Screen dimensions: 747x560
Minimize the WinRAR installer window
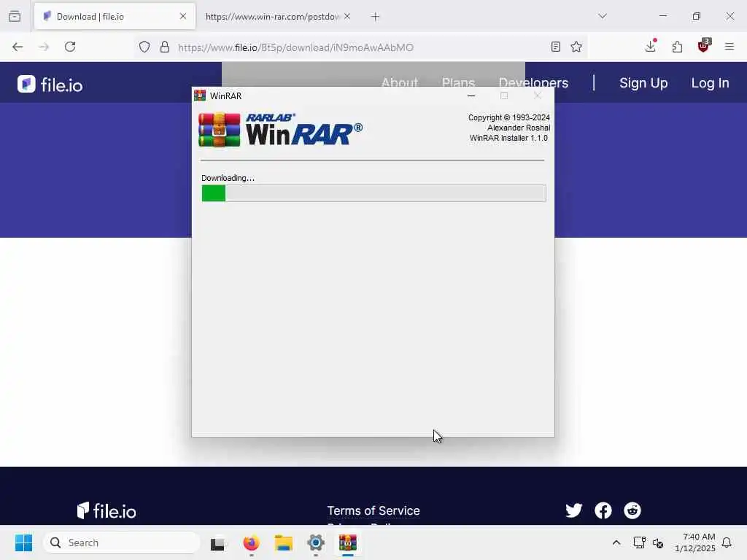click(x=471, y=96)
